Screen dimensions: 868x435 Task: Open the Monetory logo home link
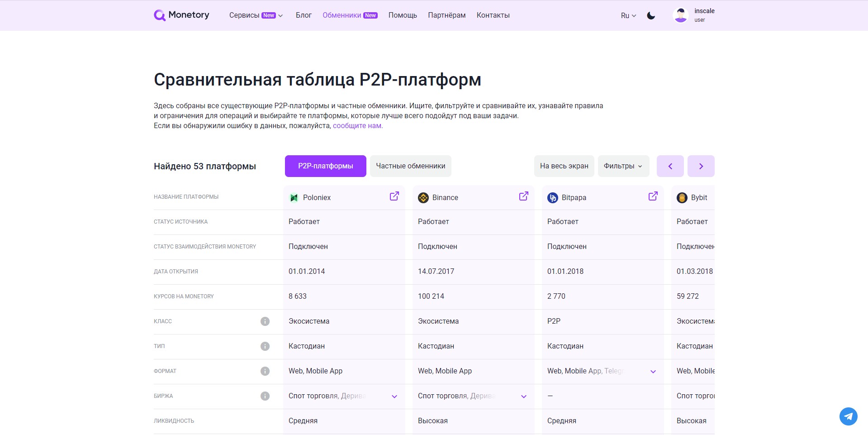[x=181, y=15]
